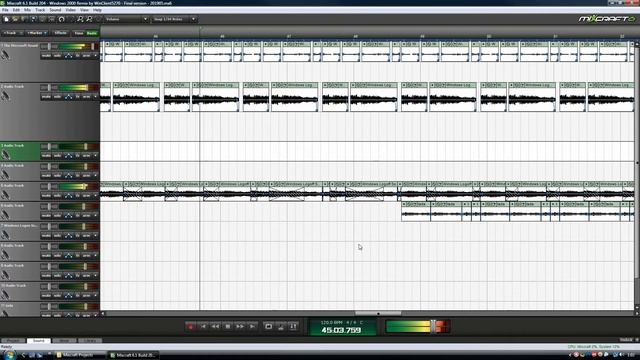Click the 120.0 BPM tempo display
Image resolution: width=640 pixels, height=360 pixels.
pos(331,322)
